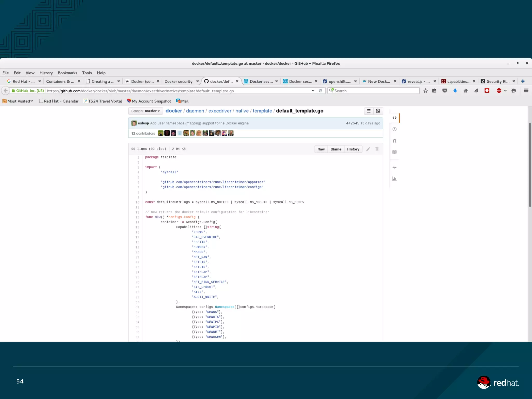The width and height of the screenshot is (532, 399).
Task: Open the Most Visited bookmarks dropdown
Action: [x=18, y=101]
